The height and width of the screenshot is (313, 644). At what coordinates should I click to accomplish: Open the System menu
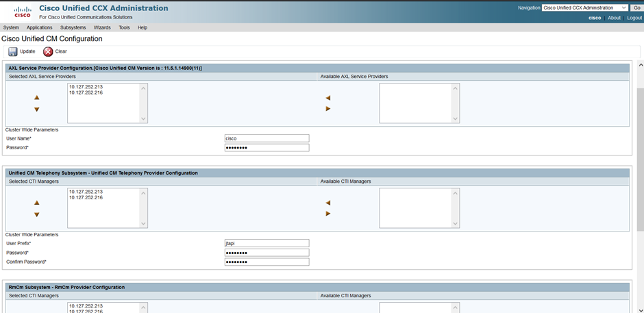point(11,27)
